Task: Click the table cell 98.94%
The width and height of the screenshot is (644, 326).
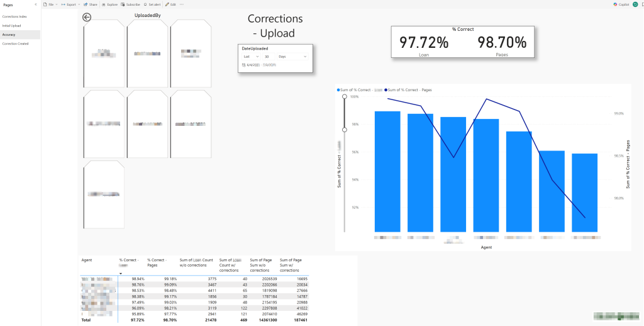Action: 138,279
